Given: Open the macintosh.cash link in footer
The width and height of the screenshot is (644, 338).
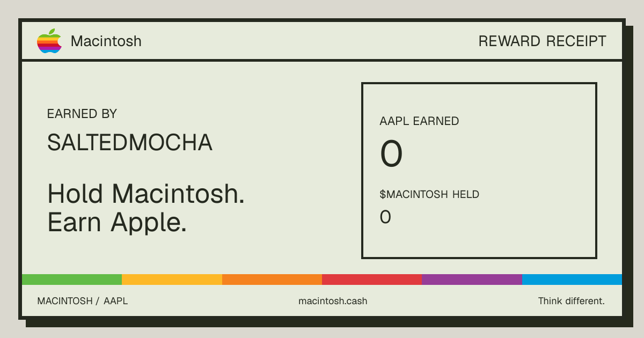Looking at the screenshot, I should click(333, 301).
